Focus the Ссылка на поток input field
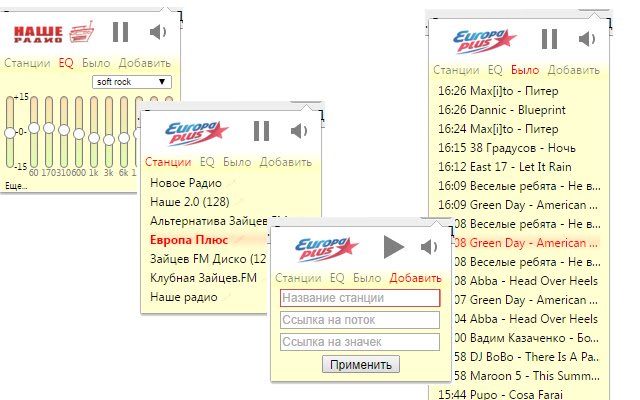This screenshot has height=400, width=640. click(360, 320)
